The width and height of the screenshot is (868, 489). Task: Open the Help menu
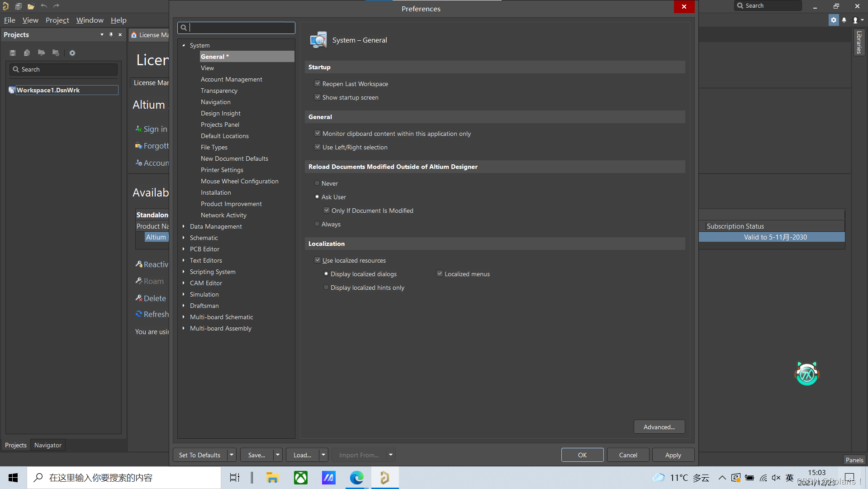[x=119, y=20]
